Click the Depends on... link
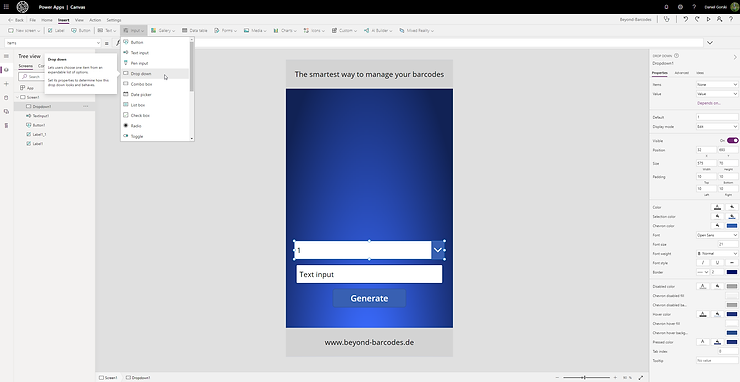 708,103
